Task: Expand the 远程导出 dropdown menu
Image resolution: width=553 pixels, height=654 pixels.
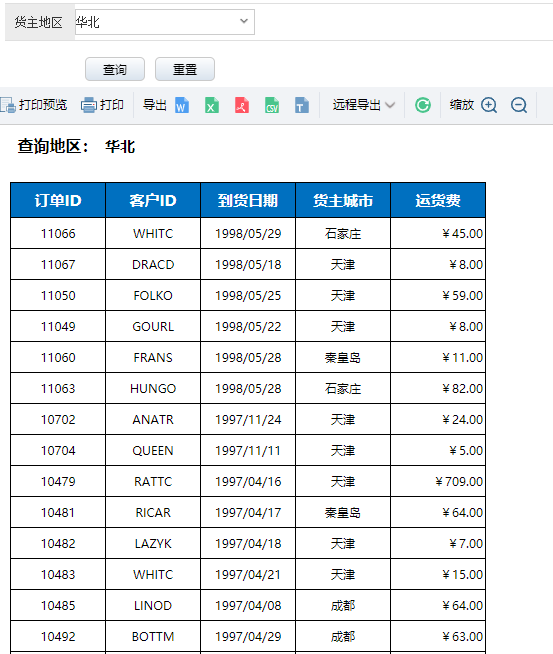Action: [364, 105]
